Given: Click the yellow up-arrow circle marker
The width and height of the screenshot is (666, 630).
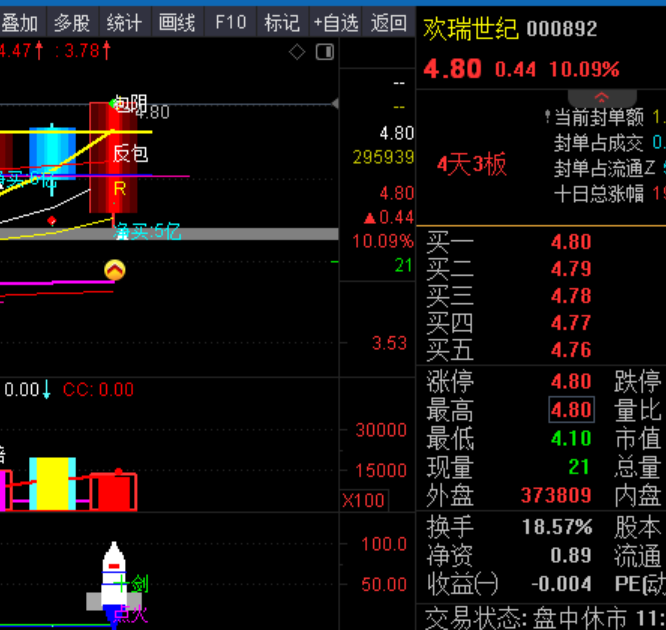Looking at the screenshot, I should coord(115,270).
